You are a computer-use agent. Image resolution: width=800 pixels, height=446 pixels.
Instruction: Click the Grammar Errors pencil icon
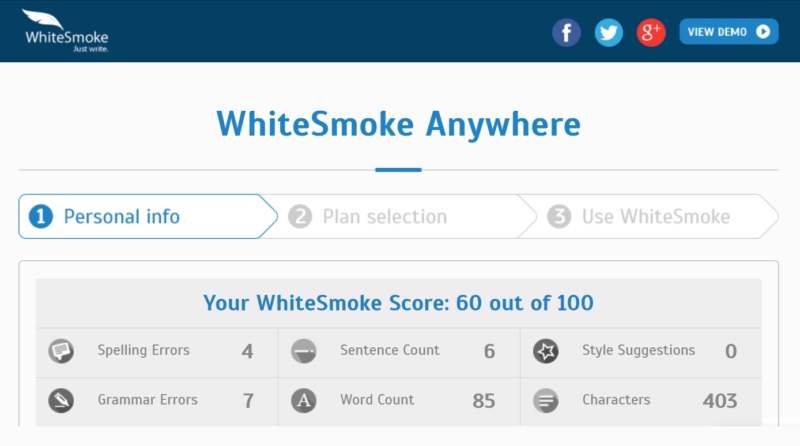click(61, 401)
